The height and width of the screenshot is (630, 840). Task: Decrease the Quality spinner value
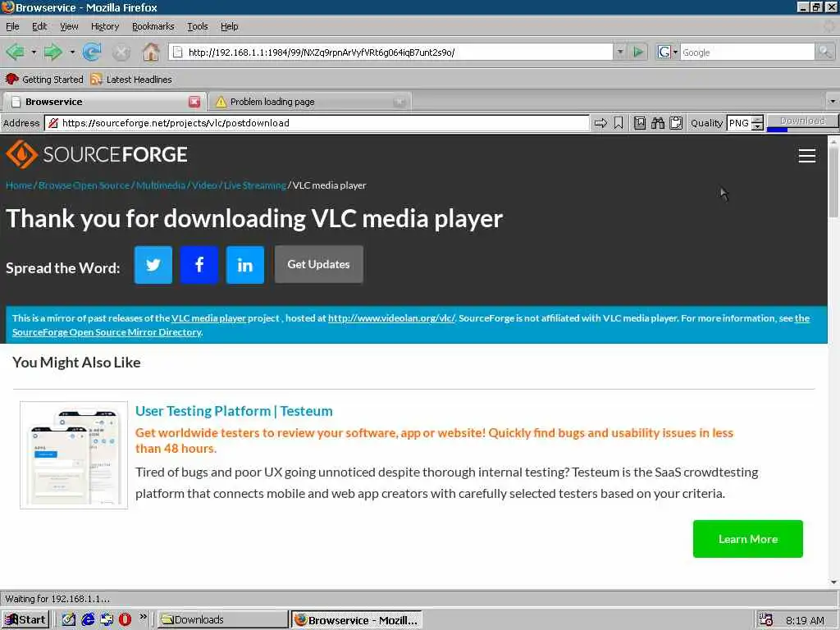[x=757, y=127]
